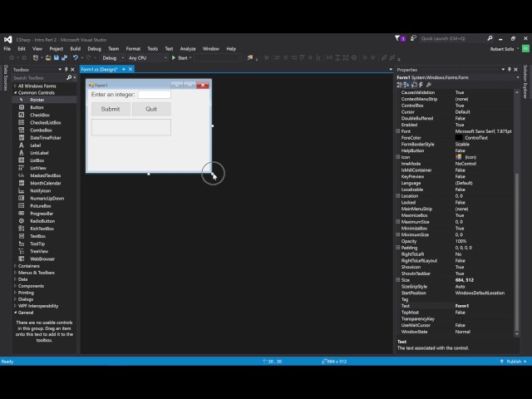Click the Submit button on Form1
The image size is (532, 399).
point(111,109)
